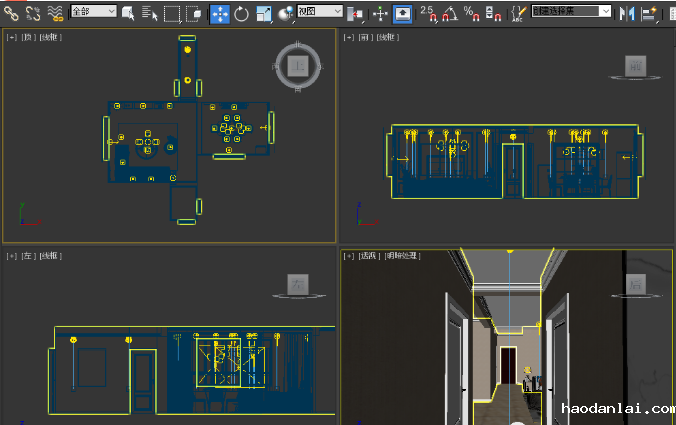This screenshot has height=425, width=676.
Task: Enable the Select and Manipulate tool
Action: tap(380, 14)
